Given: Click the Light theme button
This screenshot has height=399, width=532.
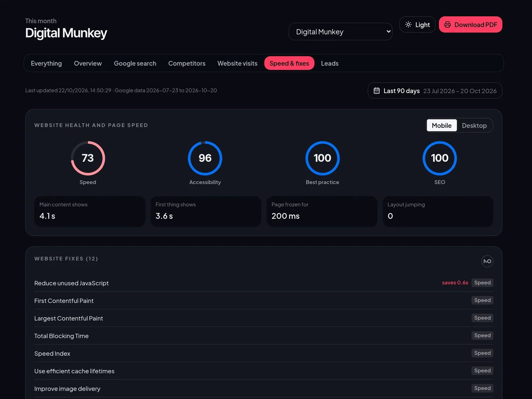Looking at the screenshot, I should coord(417,24).
